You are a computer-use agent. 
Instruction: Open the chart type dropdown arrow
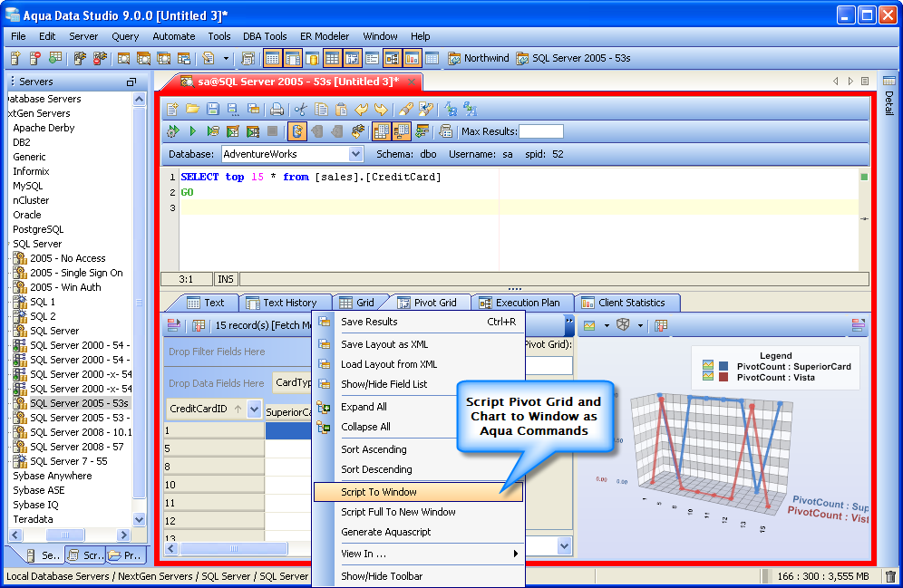(607, 325)
